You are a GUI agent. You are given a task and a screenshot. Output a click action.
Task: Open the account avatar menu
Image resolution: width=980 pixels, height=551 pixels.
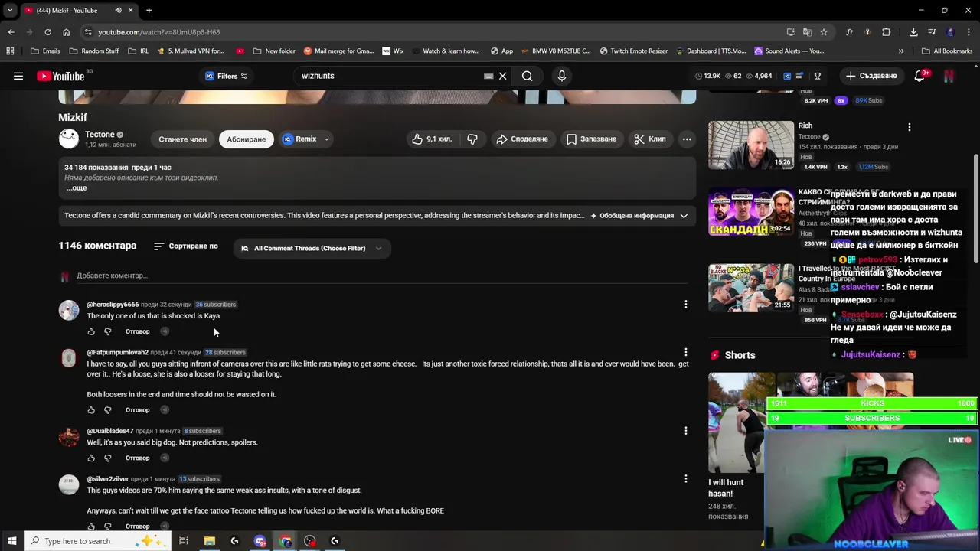(x=949, y=76)
